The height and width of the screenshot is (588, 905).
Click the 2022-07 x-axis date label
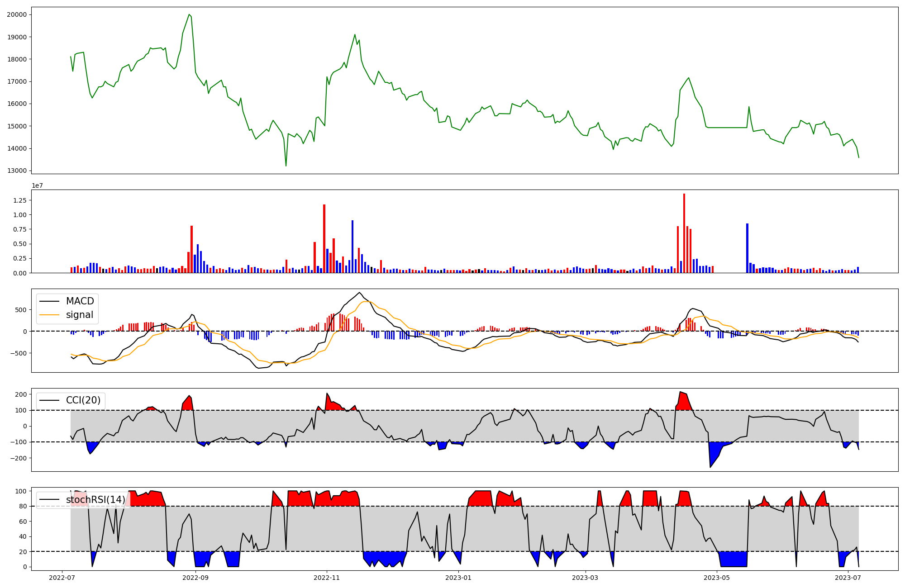point(62,578)
